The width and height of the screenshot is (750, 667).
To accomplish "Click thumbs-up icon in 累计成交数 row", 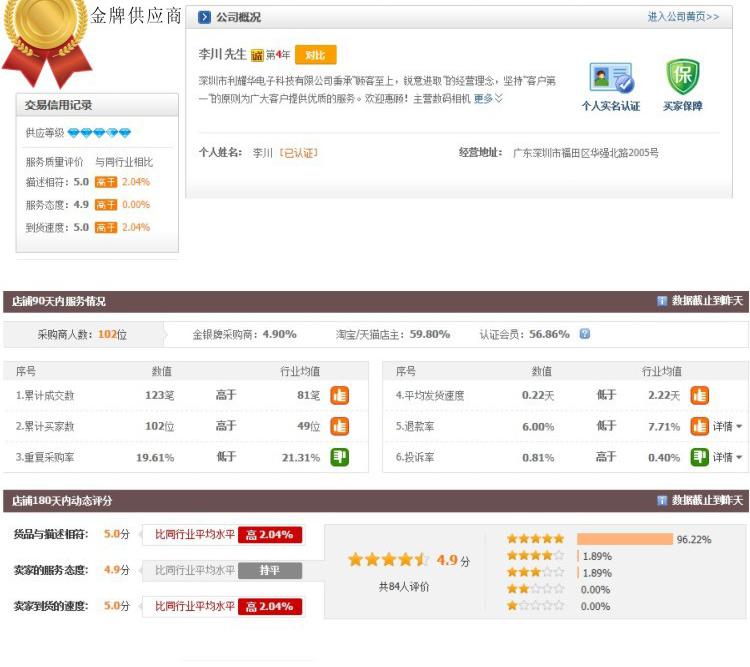I will coord(340,395).
